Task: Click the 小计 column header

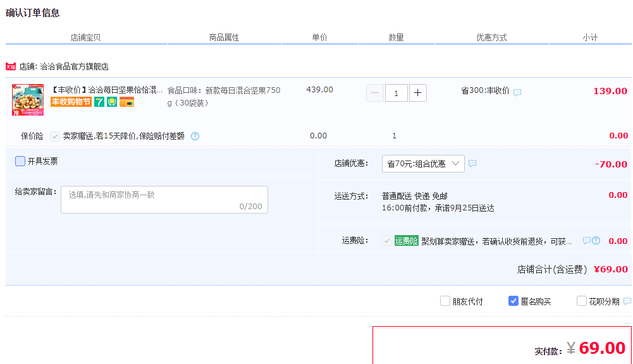Action: [x=590, y=37]
